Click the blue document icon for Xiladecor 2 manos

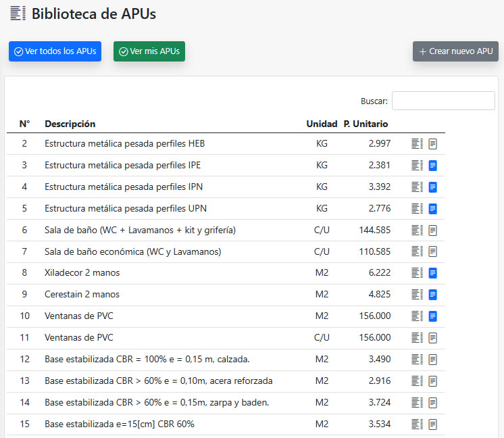click(432, 273)
